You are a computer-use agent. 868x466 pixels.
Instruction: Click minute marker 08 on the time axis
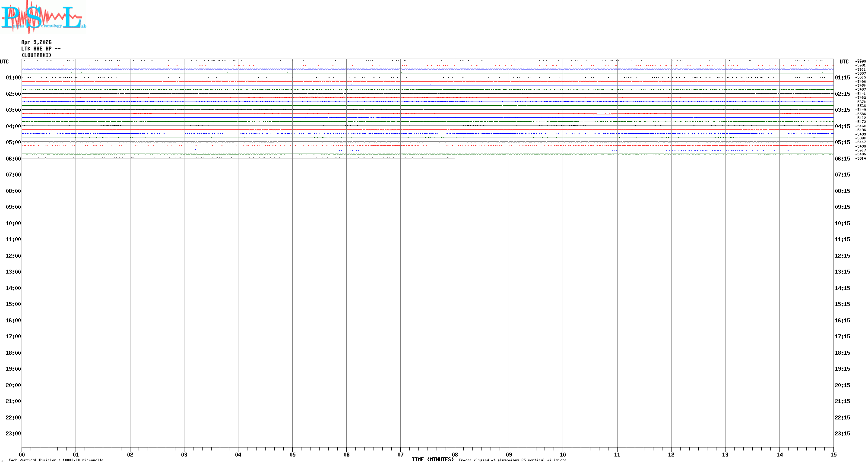click(x=455, y=454)
